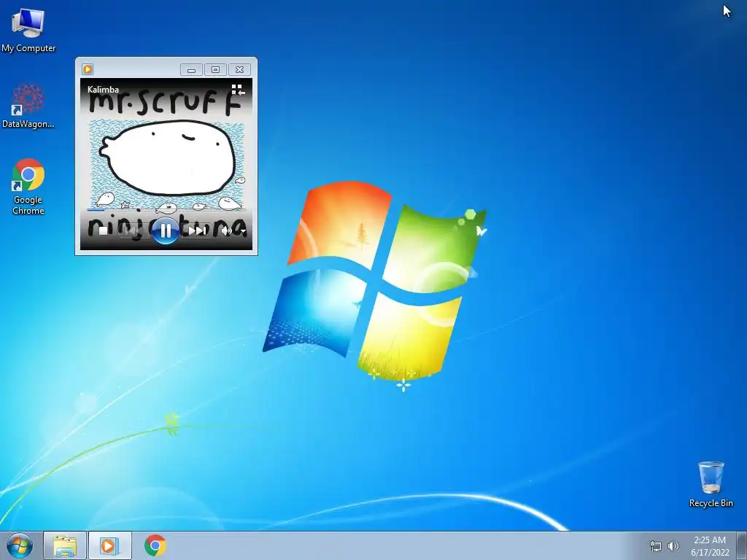Select the DataWagon desktop shortcut

pos(28,106)
